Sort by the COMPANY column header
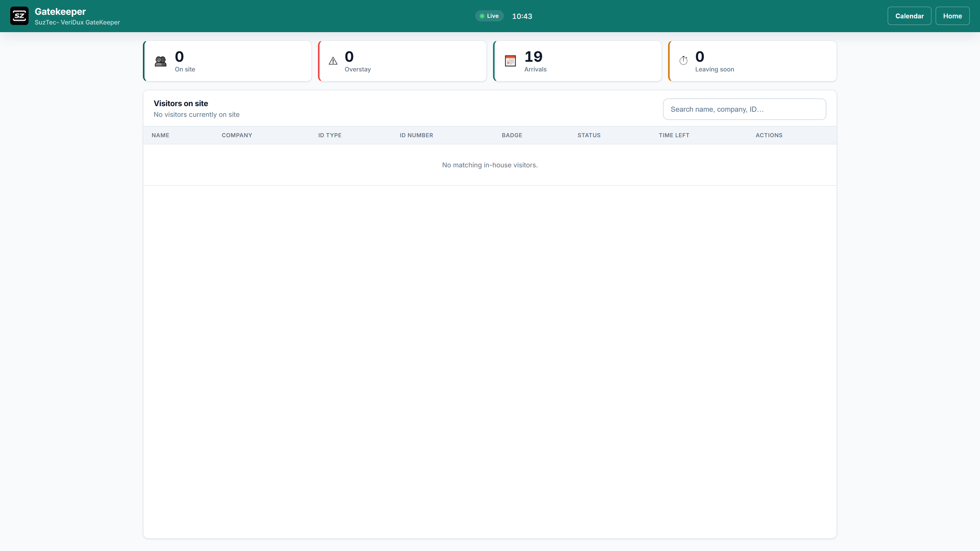 pos(237,135)
